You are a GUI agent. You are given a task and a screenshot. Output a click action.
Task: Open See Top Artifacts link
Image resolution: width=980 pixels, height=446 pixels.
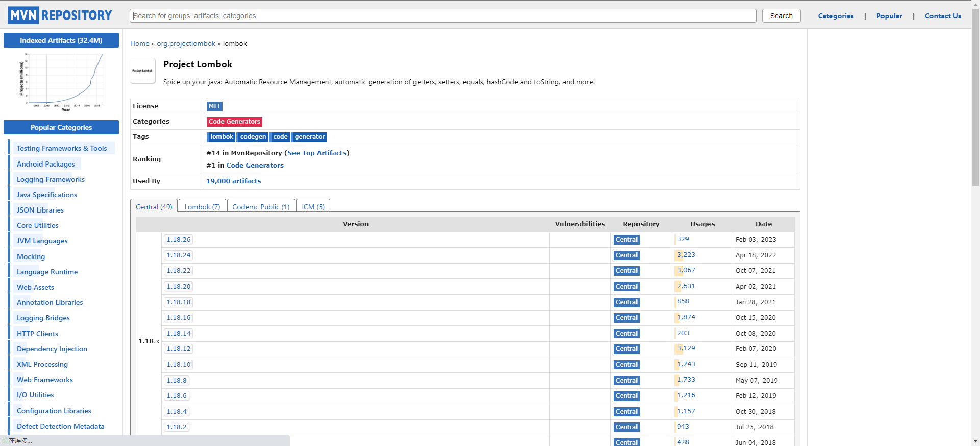(x=317, y=153)
